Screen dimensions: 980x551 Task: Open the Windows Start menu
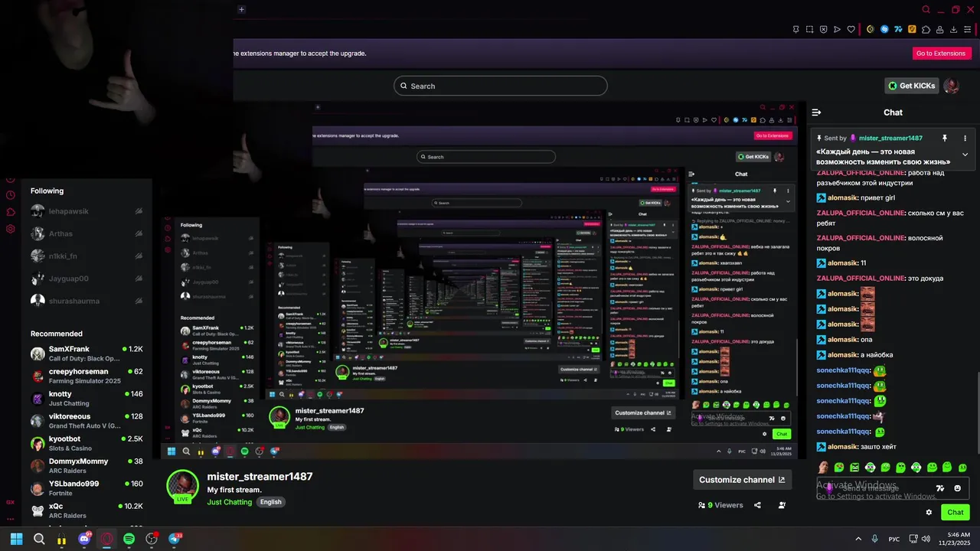tap(16, 539)
